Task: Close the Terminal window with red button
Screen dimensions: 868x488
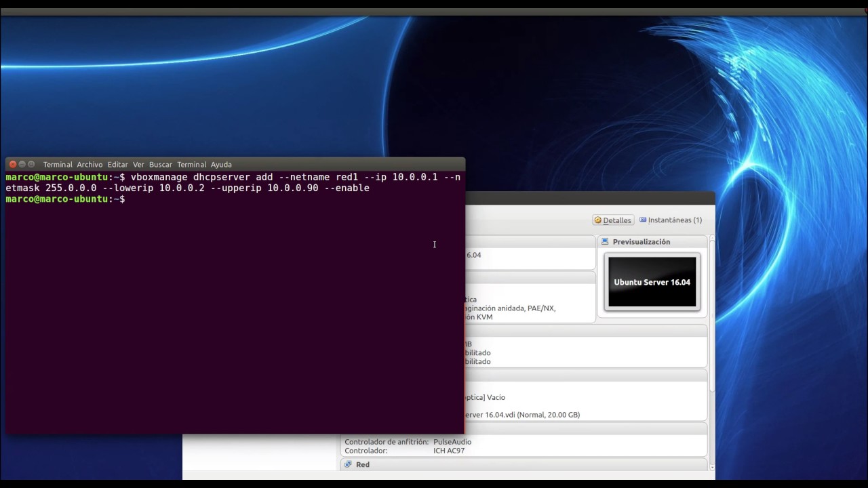Action: pos(12,164)
